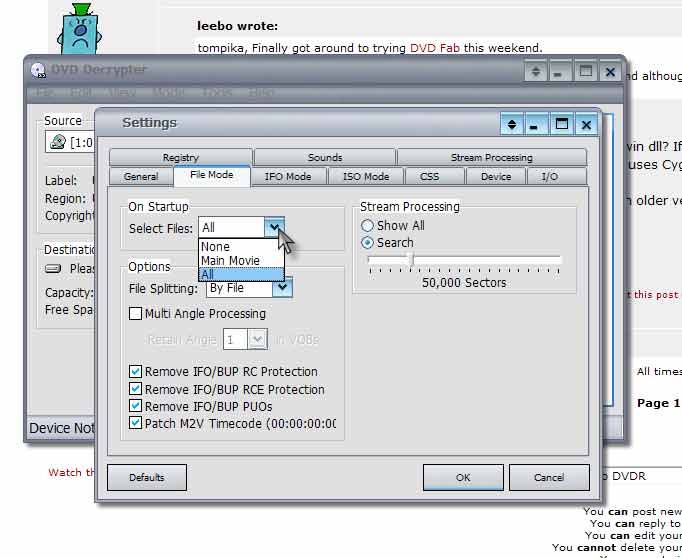Minimize the Settings dialog
The height and width of the screenshot is (558, 682).
[536, 125]
